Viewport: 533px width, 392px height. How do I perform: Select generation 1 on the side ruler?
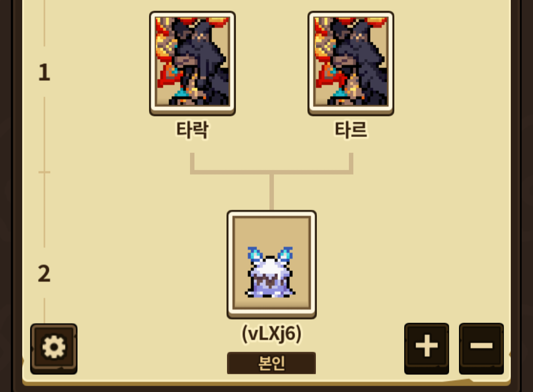pos(44,72)
